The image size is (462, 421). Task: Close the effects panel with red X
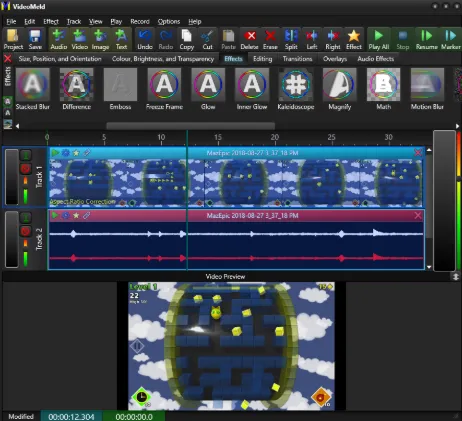(8, 59)
